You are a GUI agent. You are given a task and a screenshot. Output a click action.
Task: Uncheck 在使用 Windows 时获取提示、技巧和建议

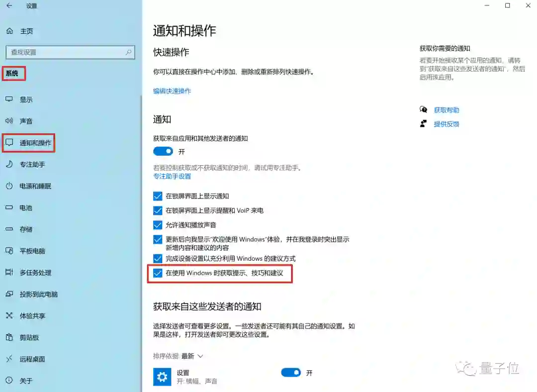158,273
